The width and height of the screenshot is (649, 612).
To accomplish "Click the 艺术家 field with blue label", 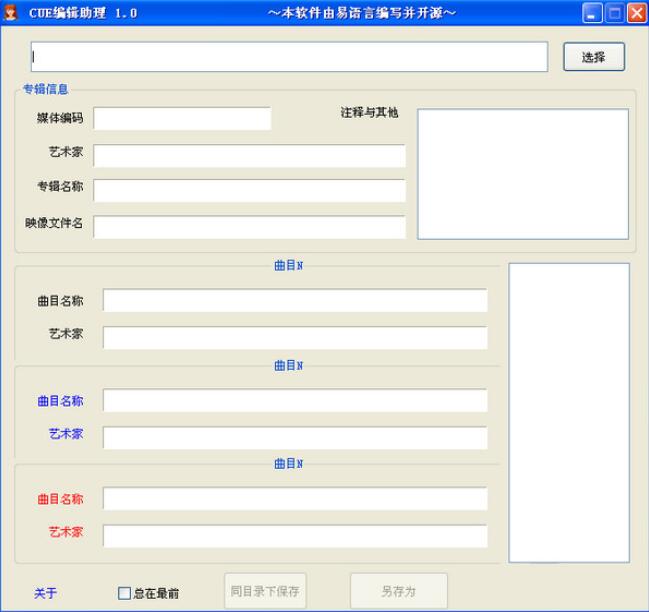I will (295, 437).
